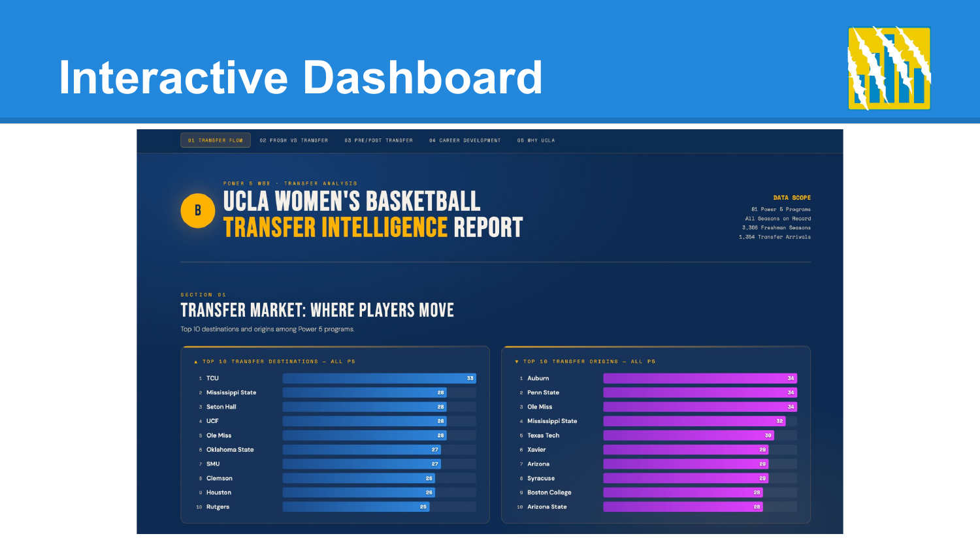Screen dimensions: 980x551
Task: Click the Interactive Dashboard slide title
Action: click(301, 77)
